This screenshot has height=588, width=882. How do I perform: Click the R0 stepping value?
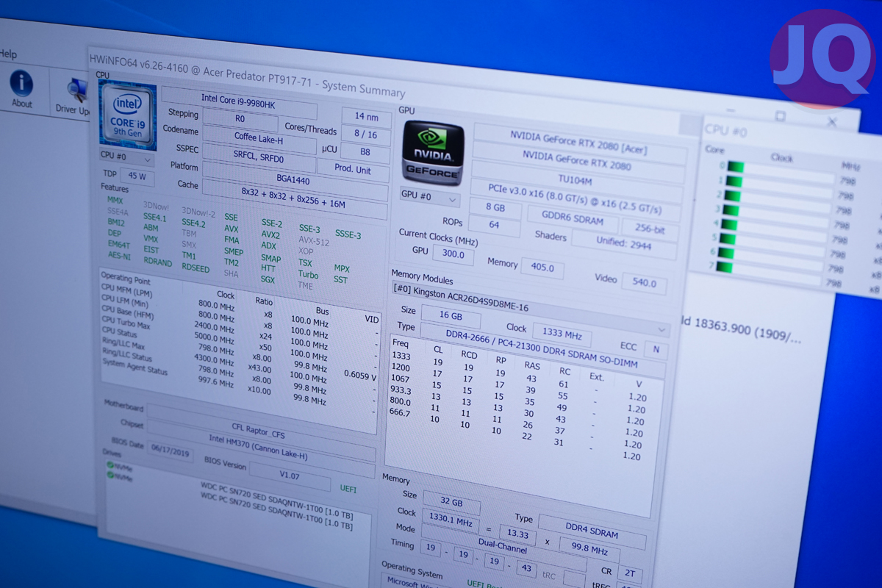(x=240, y=118)
